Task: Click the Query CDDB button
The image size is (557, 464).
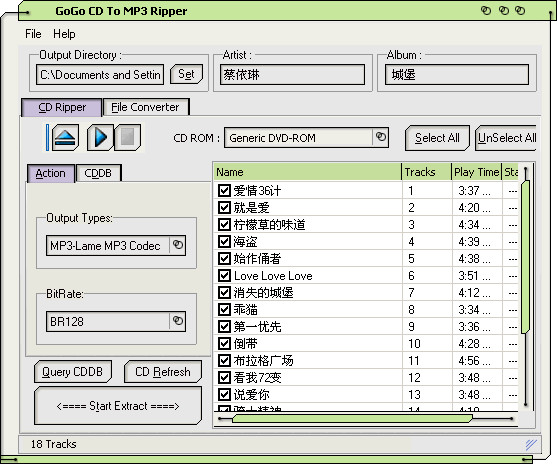Action: 73,372
